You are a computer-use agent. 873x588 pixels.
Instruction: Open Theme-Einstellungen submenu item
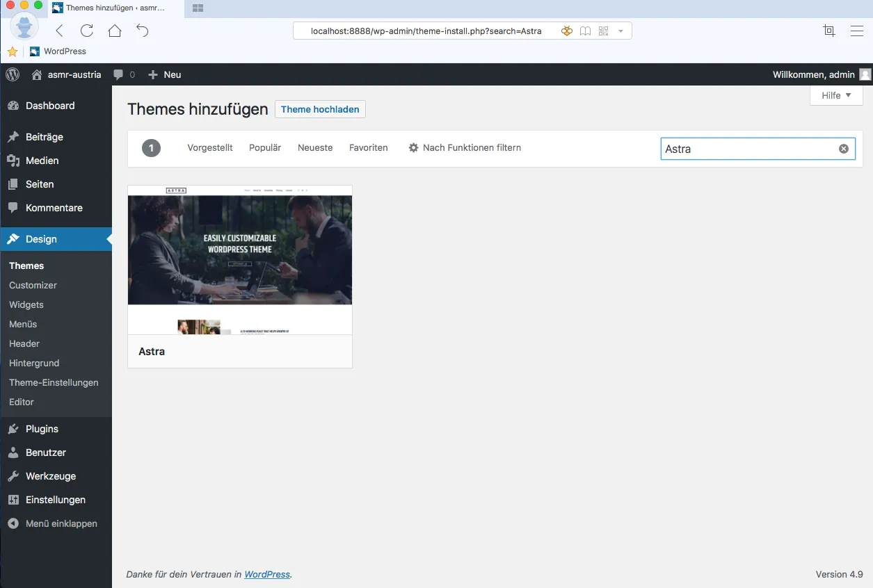coord(54,382)
